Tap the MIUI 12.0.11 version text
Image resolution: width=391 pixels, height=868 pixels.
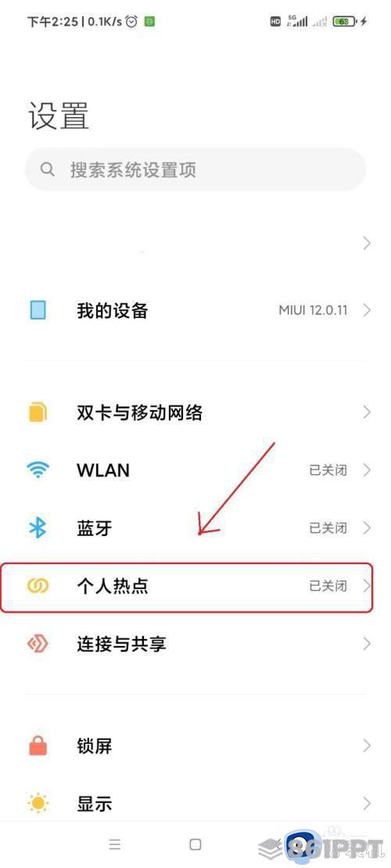pos(313,310)
